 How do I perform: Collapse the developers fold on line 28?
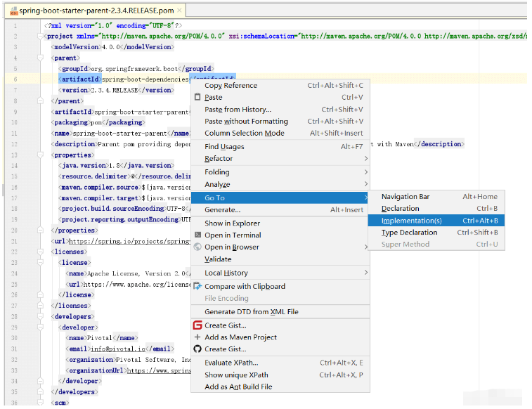pos(40,316)
